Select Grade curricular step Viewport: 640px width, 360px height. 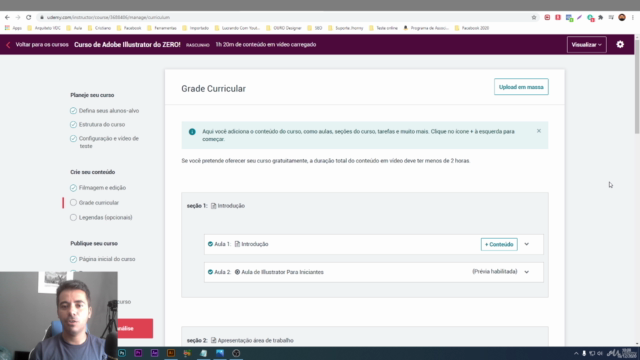[x=94, y=202]
